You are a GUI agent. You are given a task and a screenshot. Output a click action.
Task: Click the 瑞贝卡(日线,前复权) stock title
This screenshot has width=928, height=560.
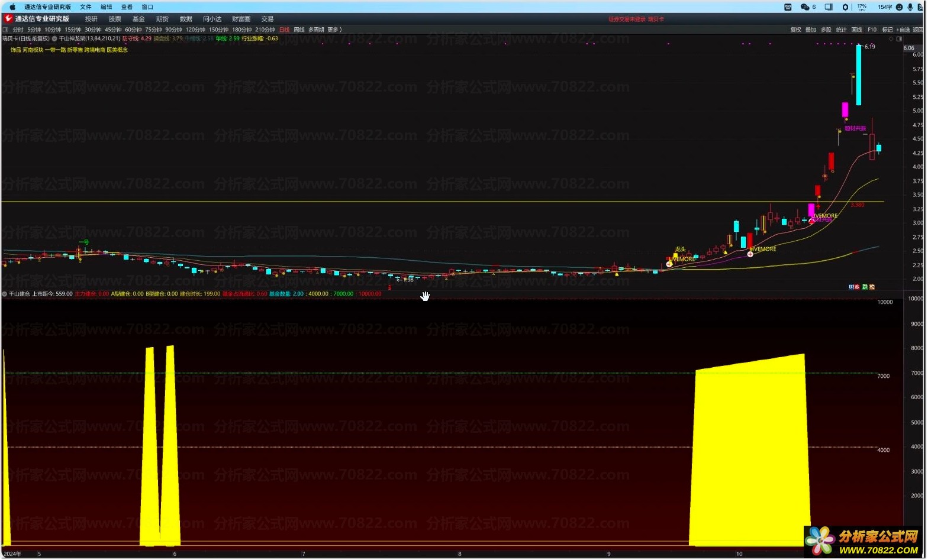click(x=26, y=38)
